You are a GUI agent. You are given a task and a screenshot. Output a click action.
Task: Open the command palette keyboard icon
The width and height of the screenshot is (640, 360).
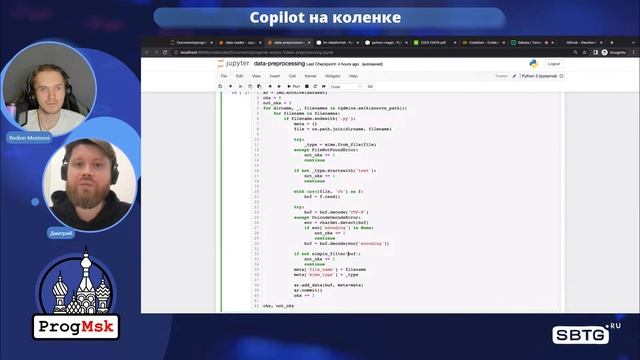370,87
